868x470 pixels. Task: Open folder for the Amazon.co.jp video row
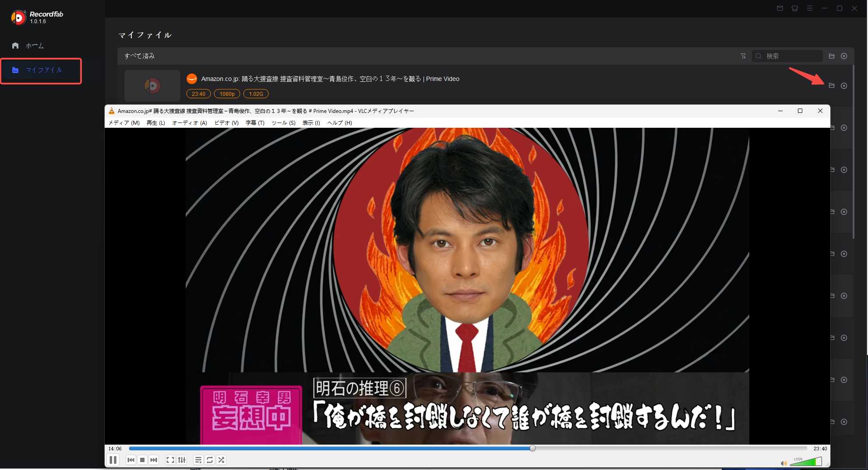(x=832, y=86)
